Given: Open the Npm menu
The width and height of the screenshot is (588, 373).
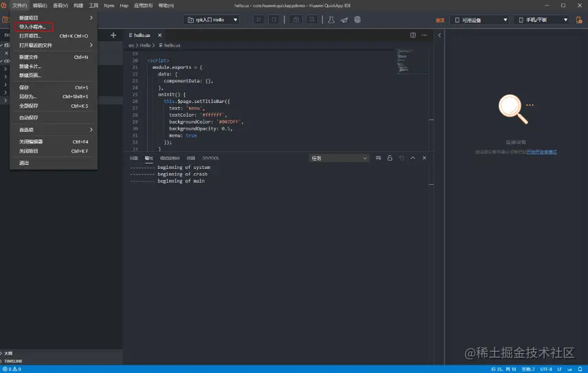Looking at the screenshot, I should click(x=109, y=5).
